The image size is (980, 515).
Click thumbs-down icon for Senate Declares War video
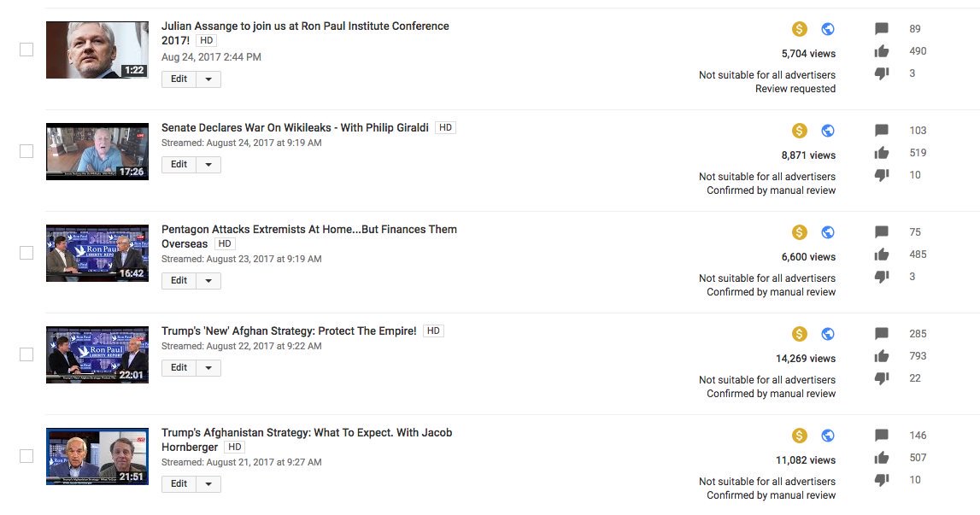[x=881, y=175]
